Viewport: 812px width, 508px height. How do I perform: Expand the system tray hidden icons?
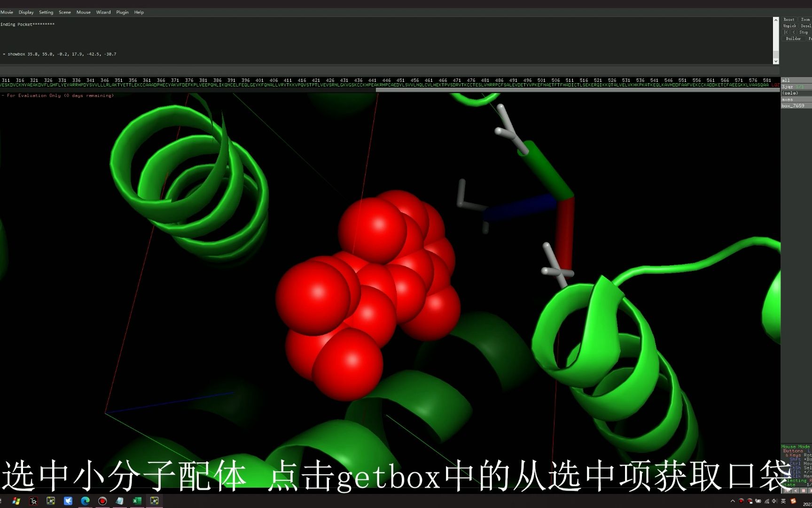733,501
